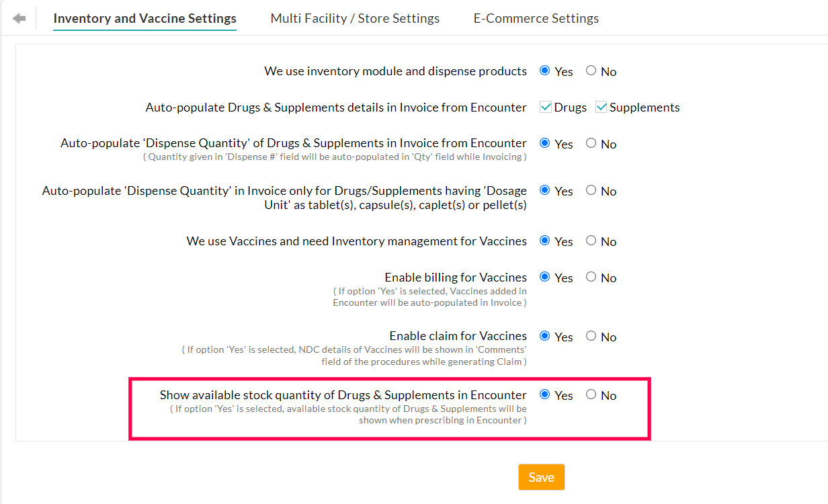The image size is (828, 504).
Task: Select the Inventory and Vaccine Settings tab
Action: [x=144, y=18]
